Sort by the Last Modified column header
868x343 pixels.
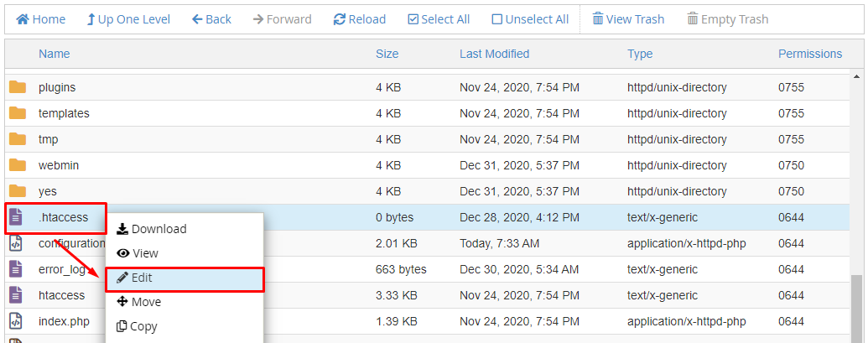tap(494, 54)
